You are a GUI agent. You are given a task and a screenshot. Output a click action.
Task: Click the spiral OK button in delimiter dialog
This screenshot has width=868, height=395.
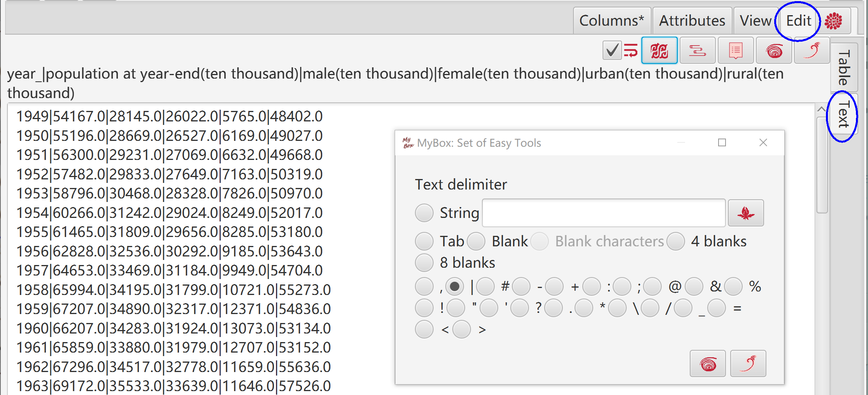pos(708,363)
